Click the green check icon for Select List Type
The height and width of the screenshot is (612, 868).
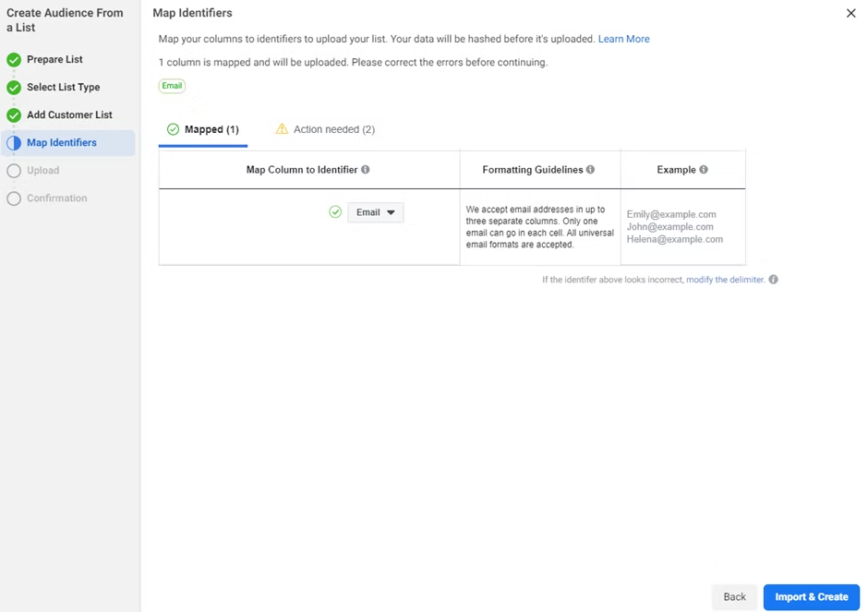(14, 88)
